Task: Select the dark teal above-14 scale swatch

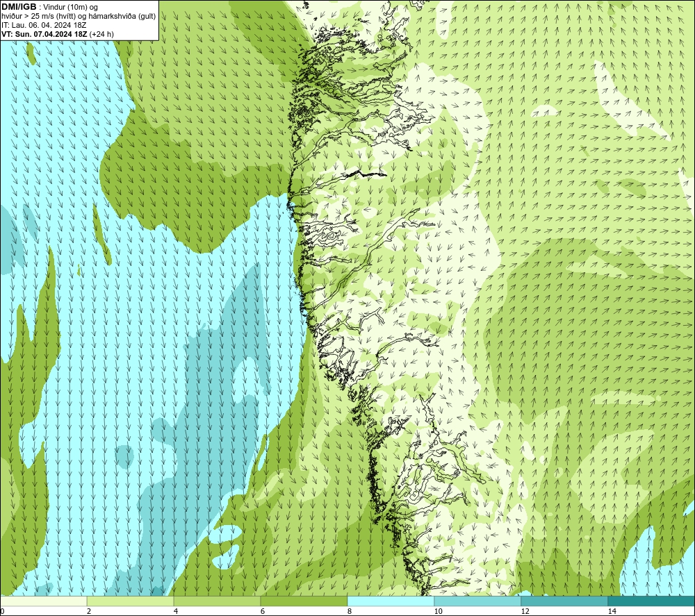Action: (651, 601)
